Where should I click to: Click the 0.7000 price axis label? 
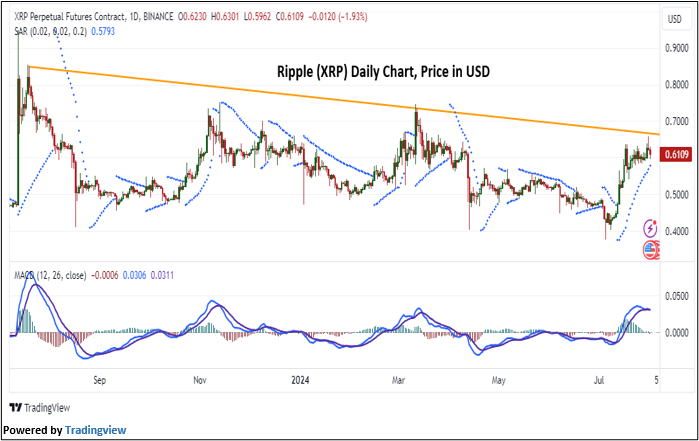point(677,121)
